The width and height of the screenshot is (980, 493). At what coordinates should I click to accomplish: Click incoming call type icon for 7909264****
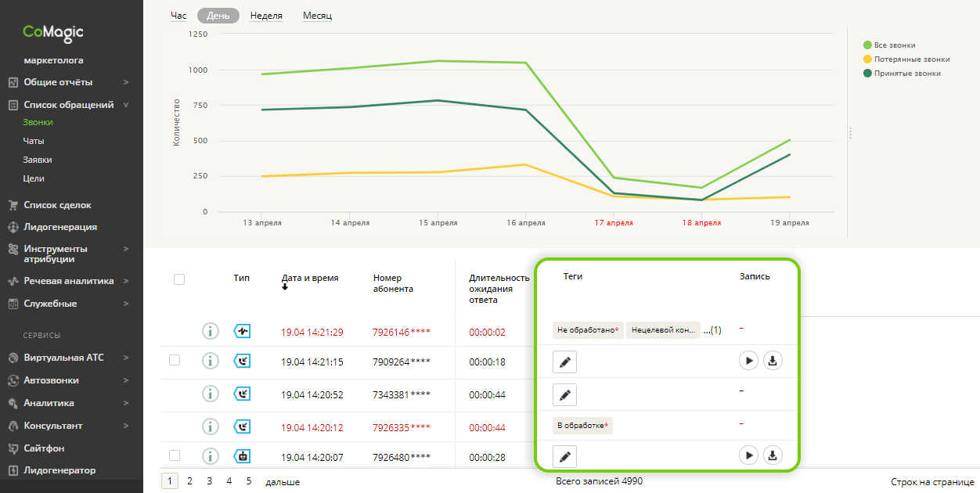click(x=243, y=362)
